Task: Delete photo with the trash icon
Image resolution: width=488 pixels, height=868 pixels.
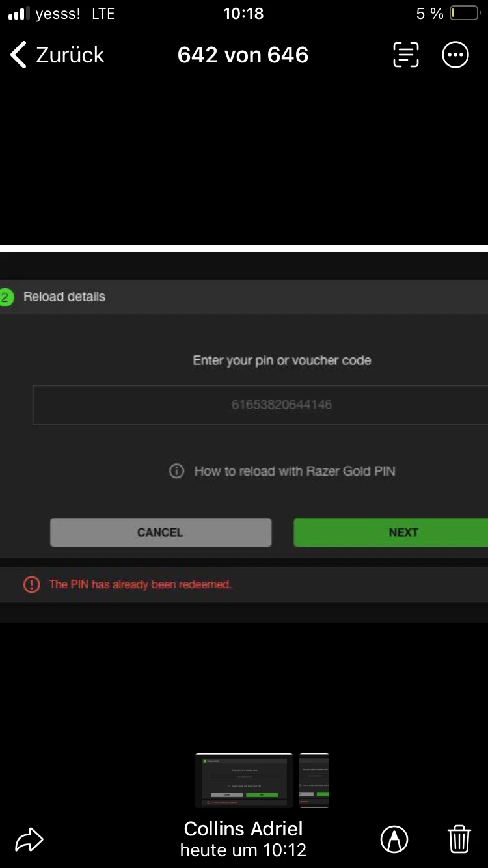Action: pos(459,839)
